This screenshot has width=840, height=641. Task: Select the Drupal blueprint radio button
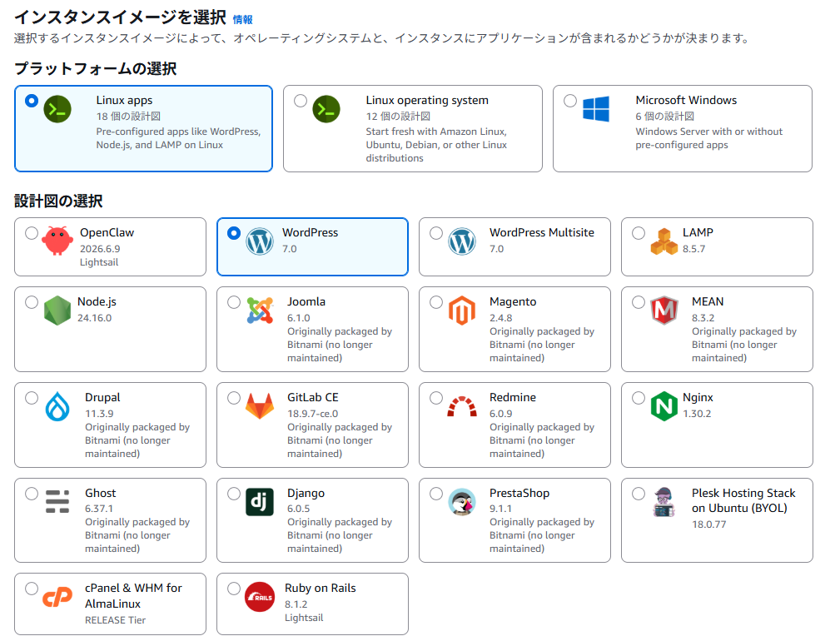coord(32,398)
